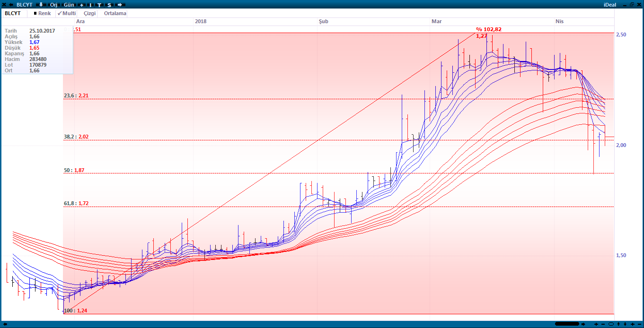Click the T toolbar button
Viewport: 644px width, 328px height.
99,5
